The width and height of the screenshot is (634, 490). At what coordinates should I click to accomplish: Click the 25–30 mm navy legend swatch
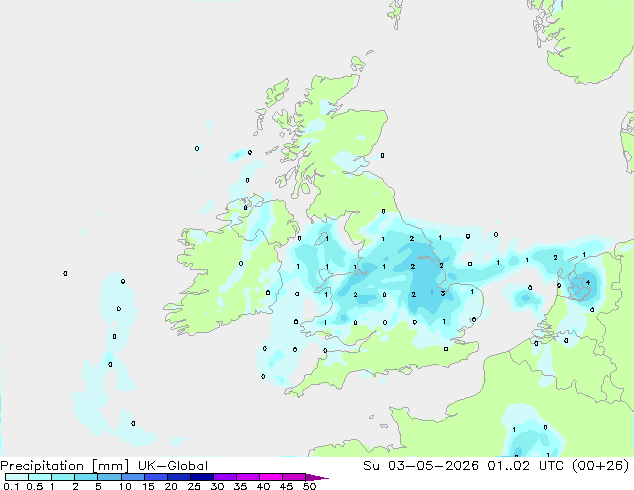point(201,477)
